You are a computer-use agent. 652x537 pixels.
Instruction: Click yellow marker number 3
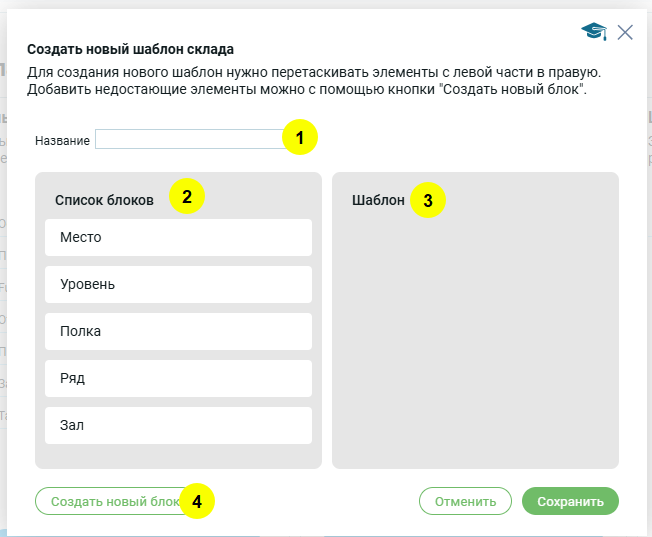click(428, 201)
